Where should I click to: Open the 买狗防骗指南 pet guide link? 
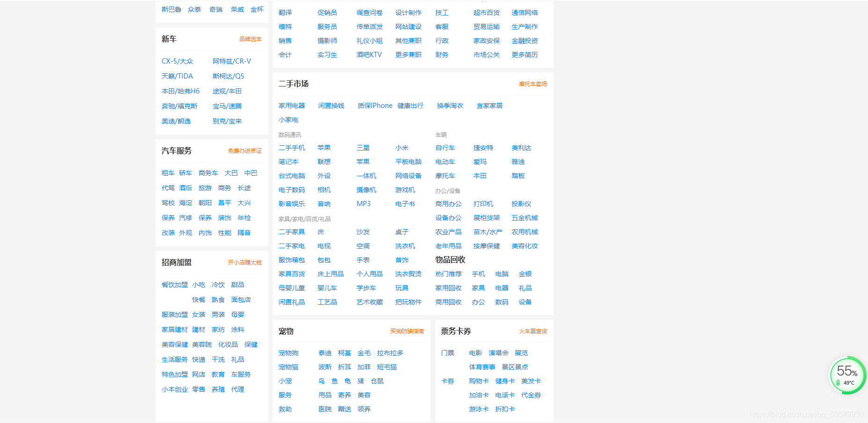[407, 331]
